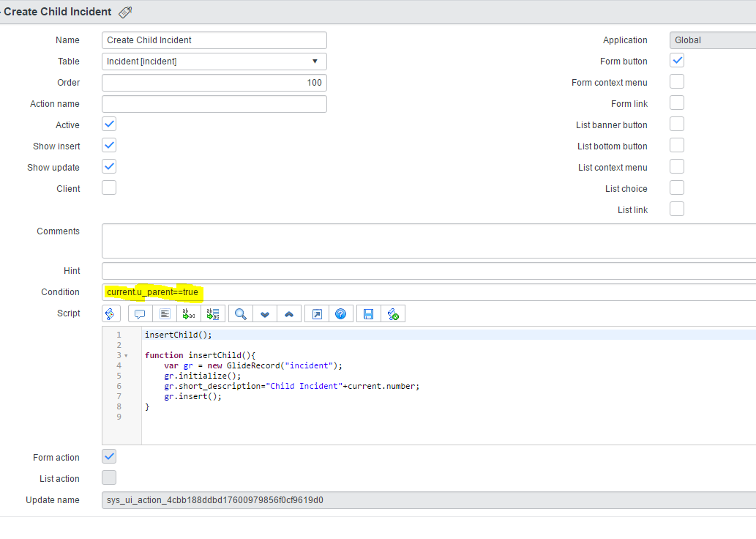Viewport: 756px width, 539px height.
Task: Click the syntax check script icon
Action: (393, 314)
